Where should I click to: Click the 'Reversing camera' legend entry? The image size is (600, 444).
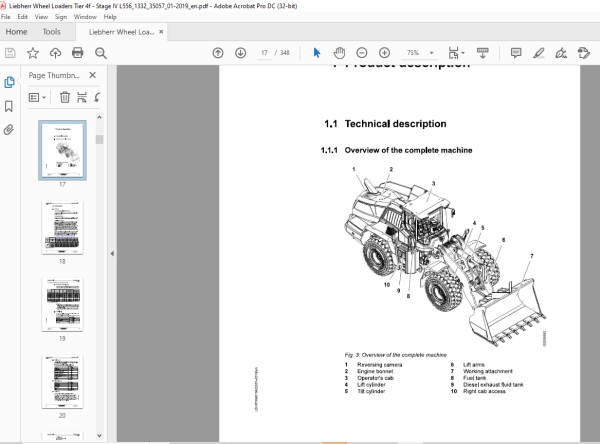pyautogui.click(x=379, y=365)
